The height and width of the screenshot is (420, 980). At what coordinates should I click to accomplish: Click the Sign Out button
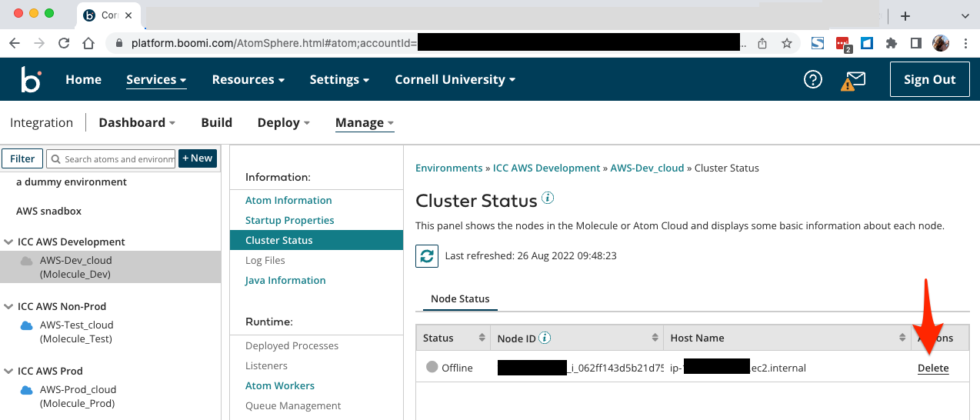929,79
